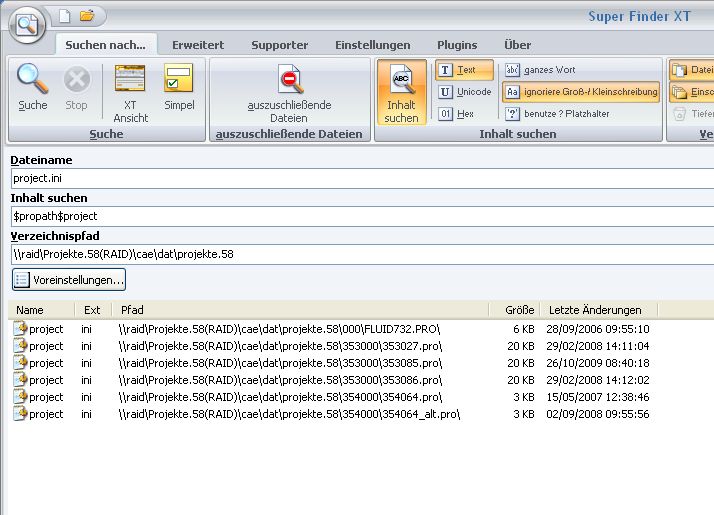This screenshot has height=515, width=714.
Task: Click date 26/10/2009 08:40:18
Action: (597, 363)
